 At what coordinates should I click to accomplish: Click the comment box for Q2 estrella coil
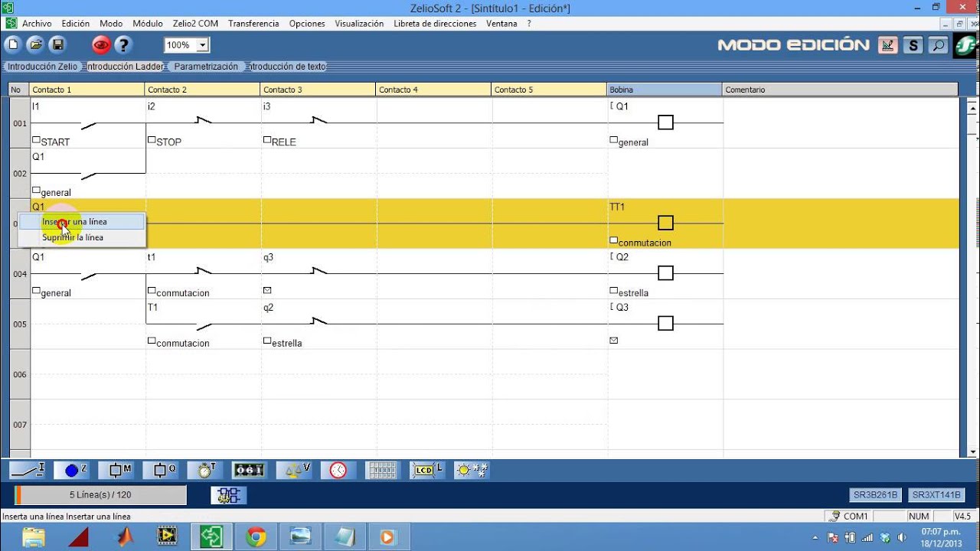coord(613,291)
